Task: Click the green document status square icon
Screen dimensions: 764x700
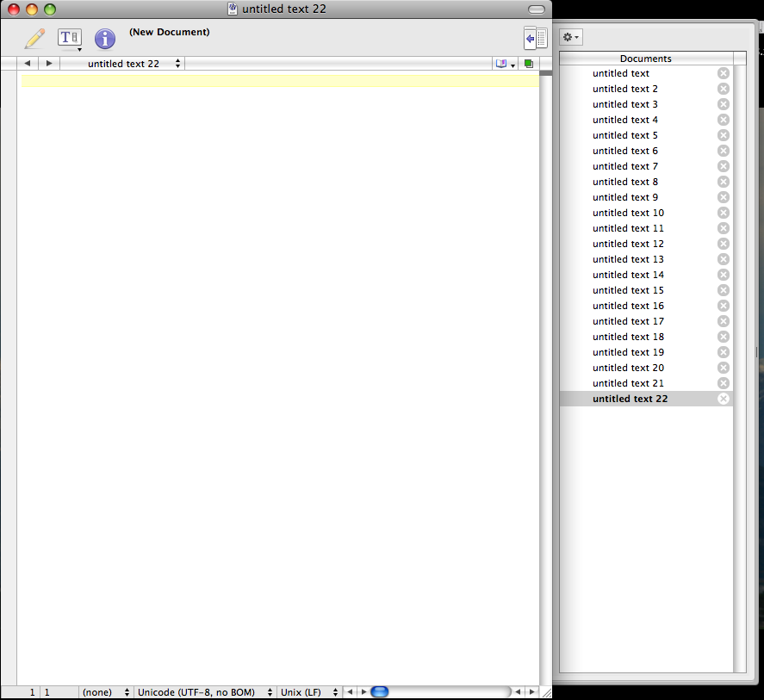Action: pos(529,64)
